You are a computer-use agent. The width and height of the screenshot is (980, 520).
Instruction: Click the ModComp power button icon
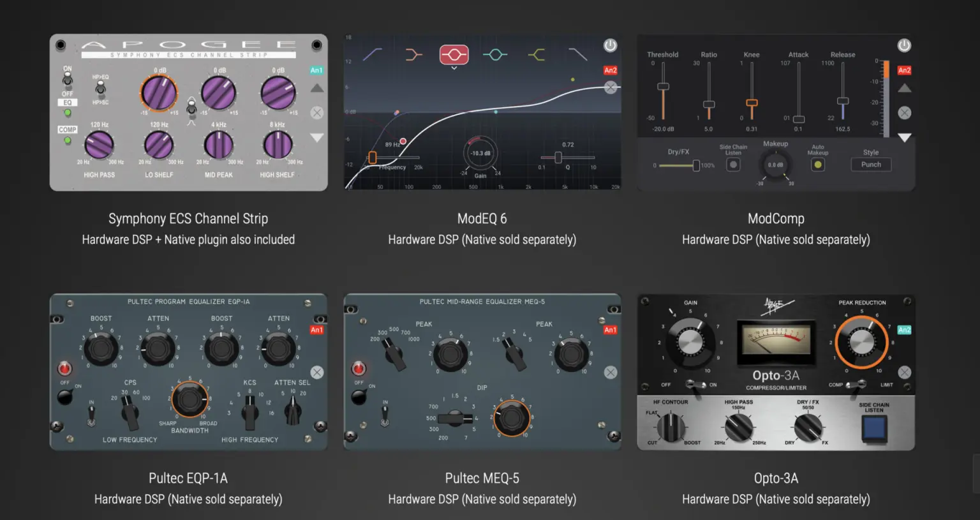coord(904,45)
